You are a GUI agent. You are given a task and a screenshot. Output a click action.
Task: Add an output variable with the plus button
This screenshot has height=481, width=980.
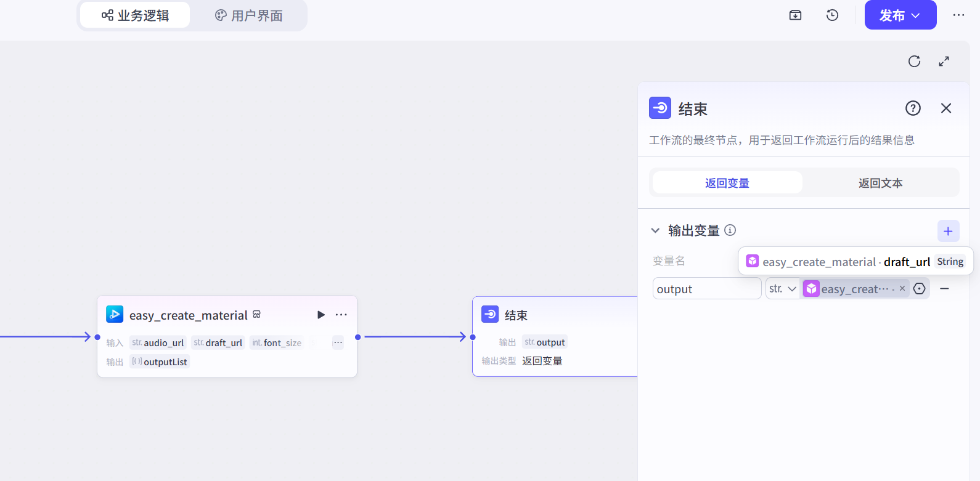(x=948, y=232)
